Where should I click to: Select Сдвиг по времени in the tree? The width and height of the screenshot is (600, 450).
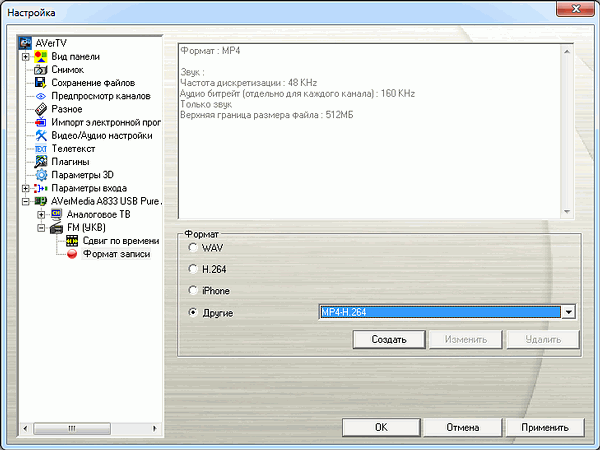tap(121, 241)
